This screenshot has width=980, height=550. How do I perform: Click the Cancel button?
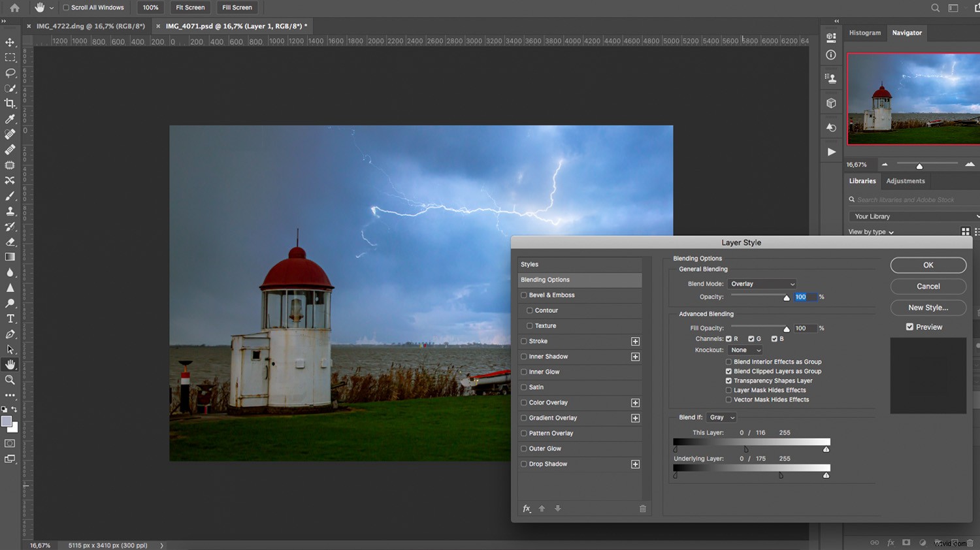pyautogui.click(x=928, y=286)
